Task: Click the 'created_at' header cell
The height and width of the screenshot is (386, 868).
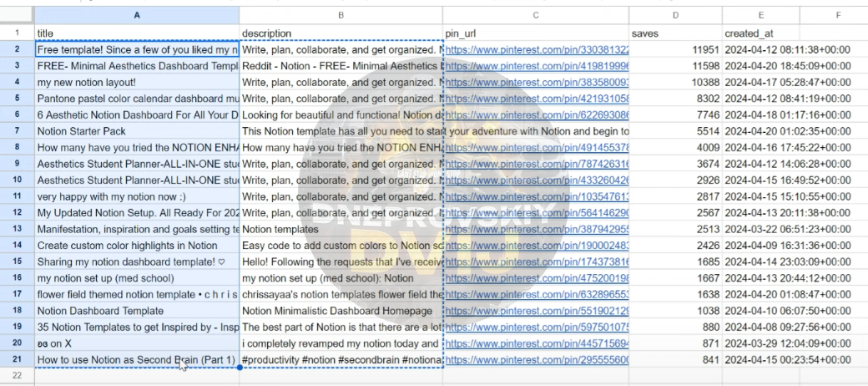Action: 760,33
